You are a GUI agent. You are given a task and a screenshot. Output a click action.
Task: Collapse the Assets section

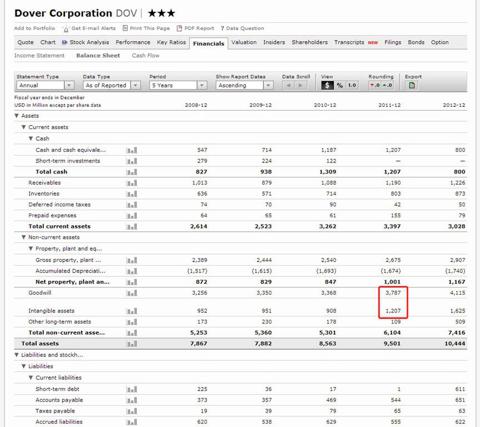click(x=17, y=116)
